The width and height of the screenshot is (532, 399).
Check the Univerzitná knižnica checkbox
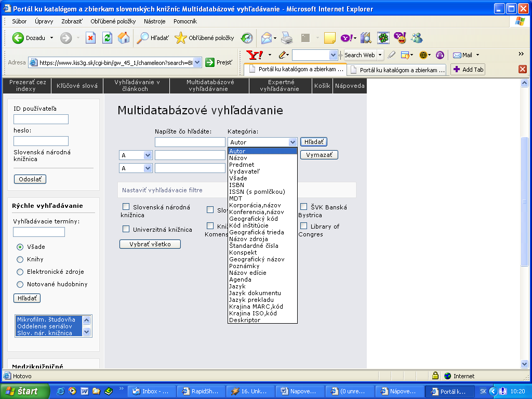pos(126,229)
